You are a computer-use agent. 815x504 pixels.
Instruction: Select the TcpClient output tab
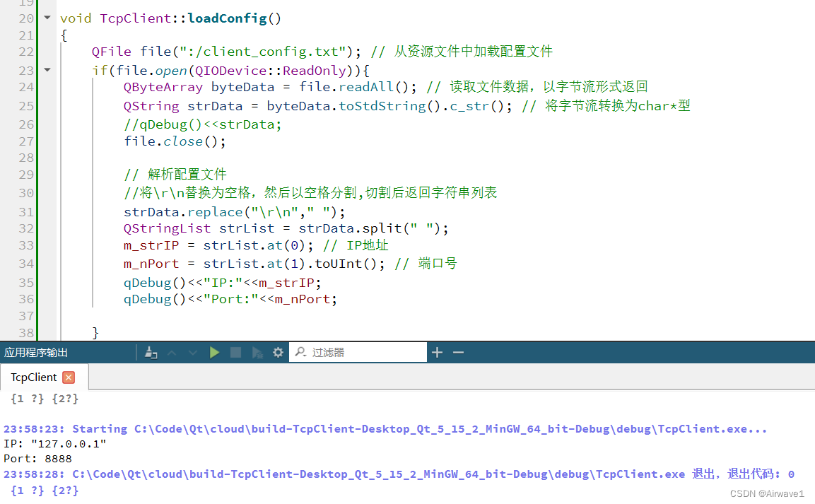point(35,377)
